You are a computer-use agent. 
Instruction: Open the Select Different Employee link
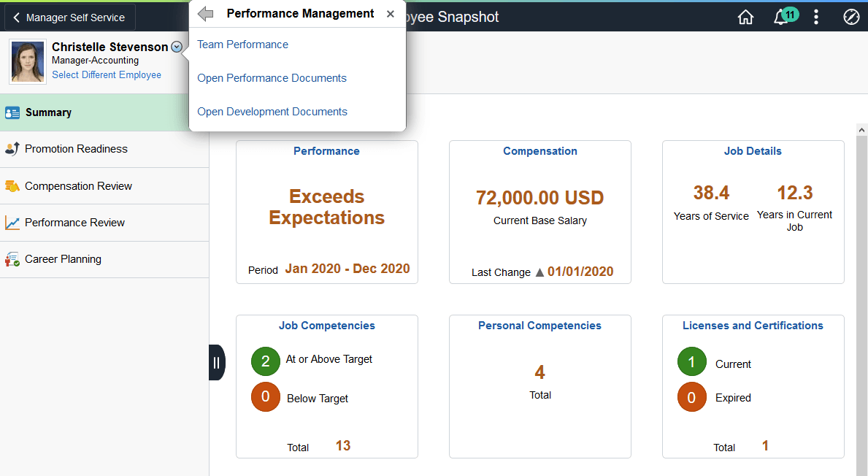point(107,74)
